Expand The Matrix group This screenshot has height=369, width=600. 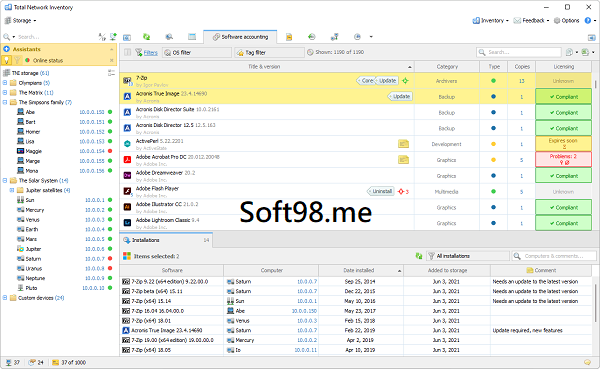coord(5,92)
